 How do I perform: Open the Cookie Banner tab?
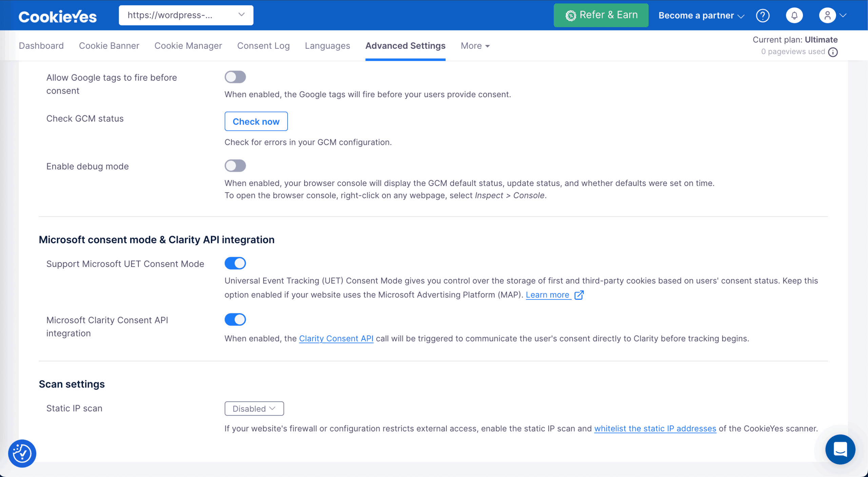coord(109,46)
